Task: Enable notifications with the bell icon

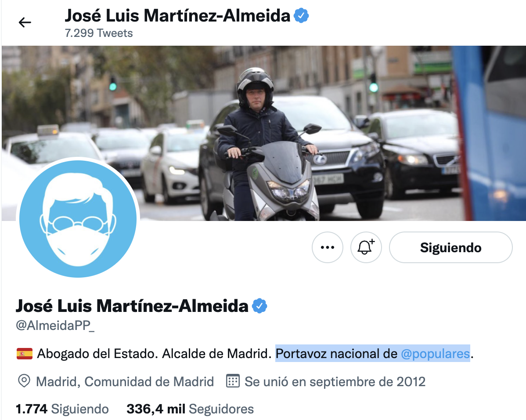Action: point(366,247)
